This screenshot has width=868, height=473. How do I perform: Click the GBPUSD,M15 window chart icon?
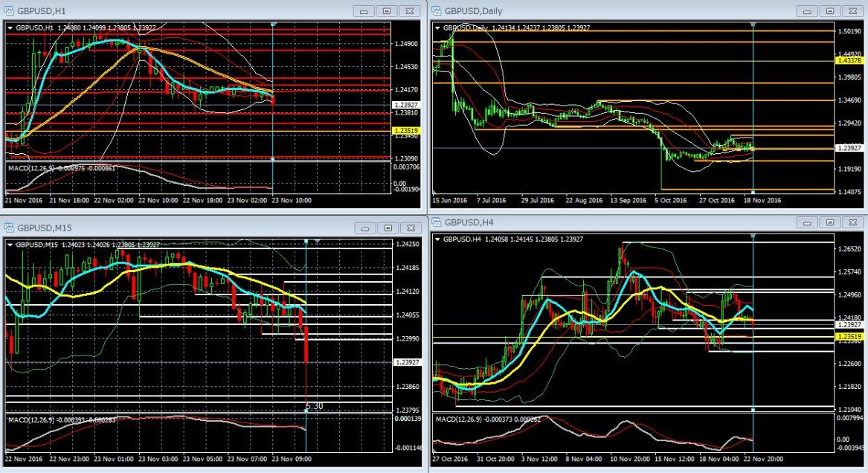[8, 228]
